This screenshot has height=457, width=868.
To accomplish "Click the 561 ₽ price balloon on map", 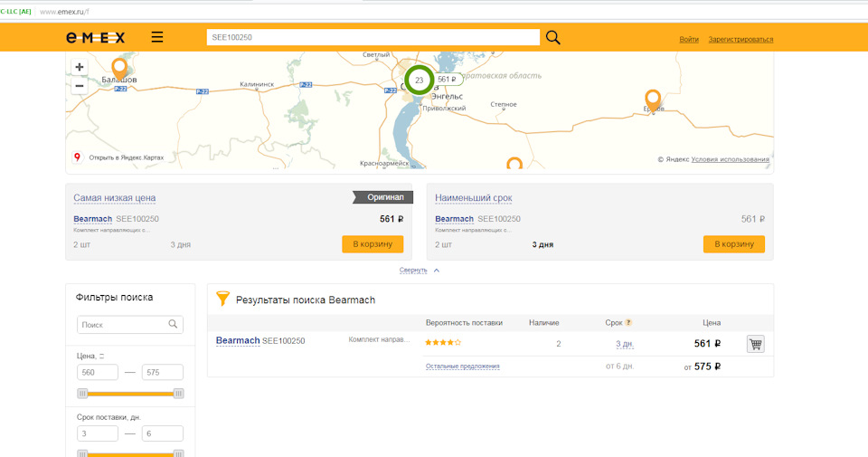I will click(448, 80).
